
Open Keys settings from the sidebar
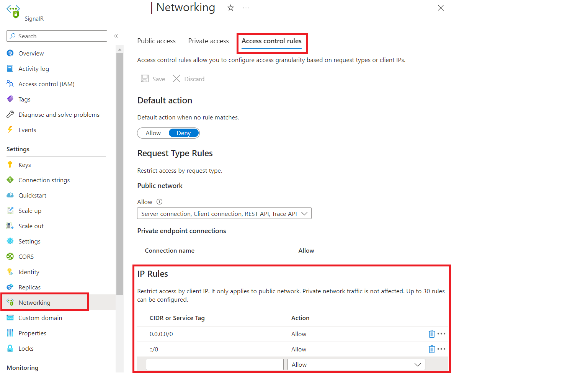tap(24, 165)
